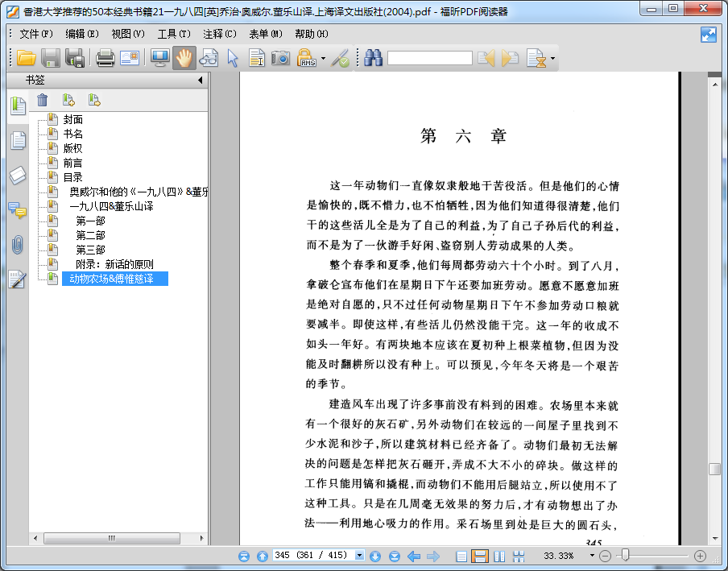The height and width of the screenshot is (571, 728).
Task: Click the signature validation pen icon
Action: point(341,59)
